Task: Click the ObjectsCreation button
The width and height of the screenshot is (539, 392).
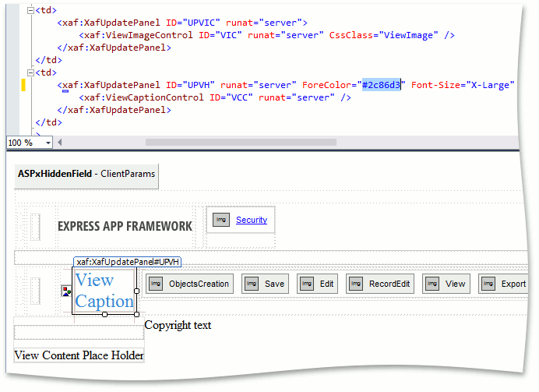Action: click(x=189, y=284)
